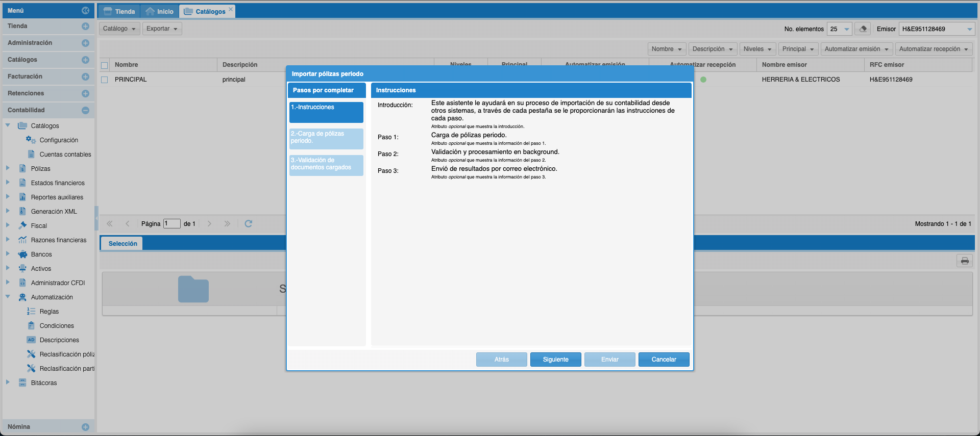This screenshot has height=436, width=980.
Task: Click the Razones financieras chart icon
Action: coord(22,240)
